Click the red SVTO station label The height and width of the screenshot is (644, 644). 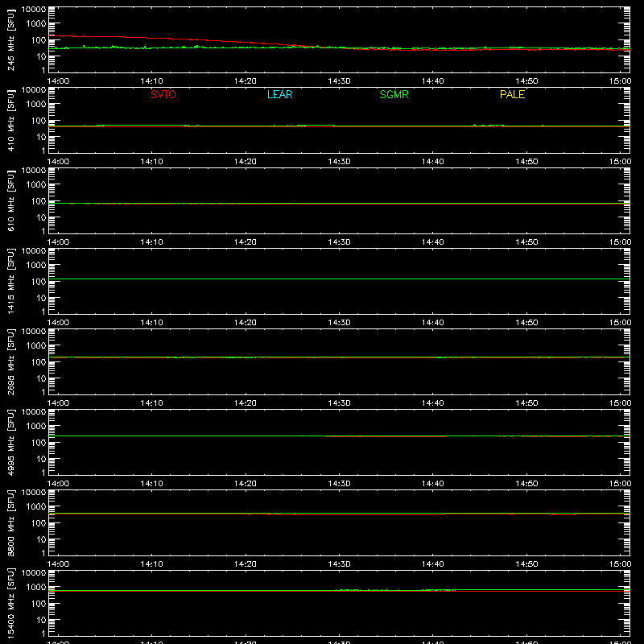[x=163, y=94]
